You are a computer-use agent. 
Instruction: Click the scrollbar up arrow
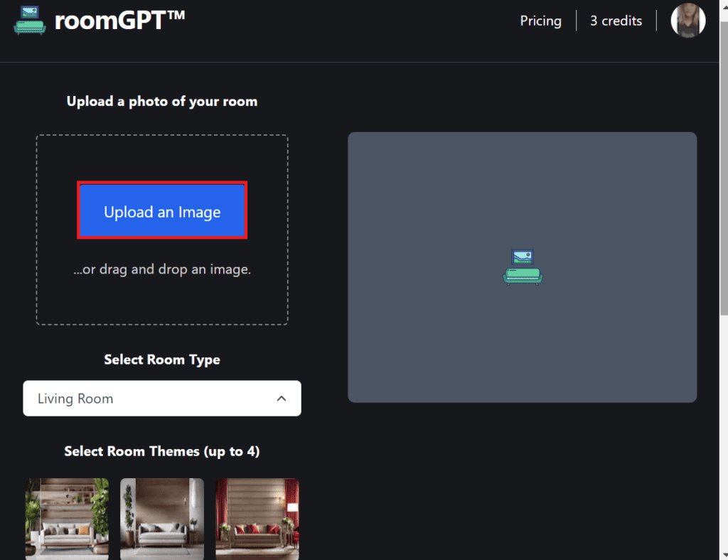click(x=722, y=6)
